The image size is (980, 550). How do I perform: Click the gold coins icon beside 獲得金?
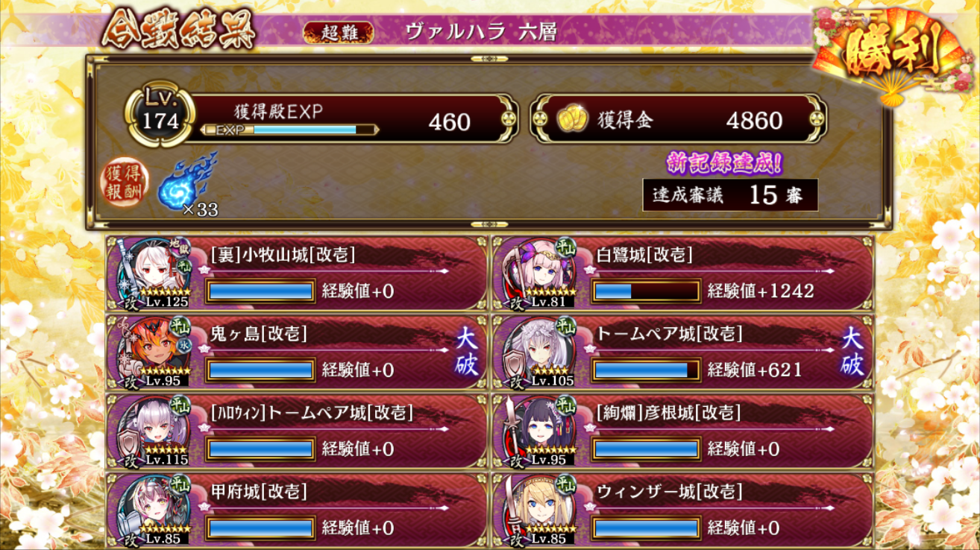click(574, 120)
